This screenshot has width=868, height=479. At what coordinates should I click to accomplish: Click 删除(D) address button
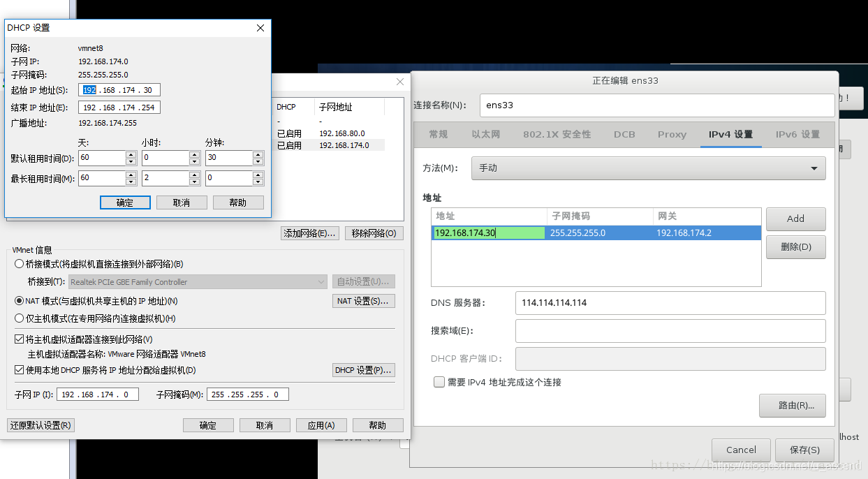[x=796, y=247]
